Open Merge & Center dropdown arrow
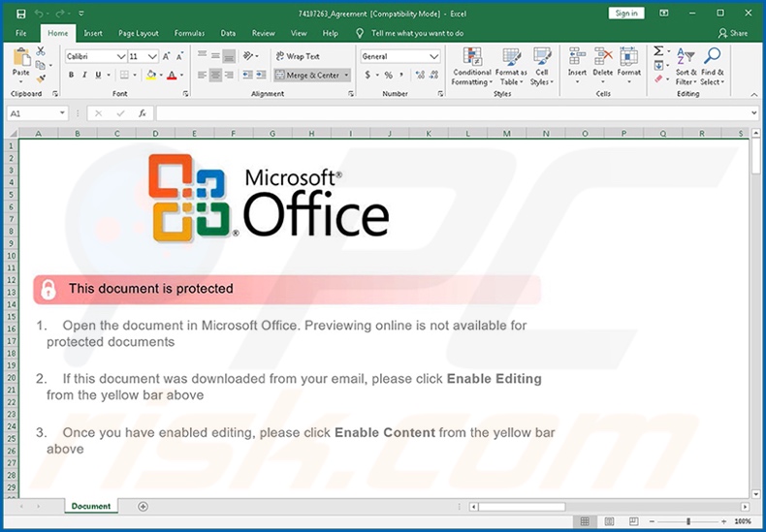 click(x=346, y=76)
